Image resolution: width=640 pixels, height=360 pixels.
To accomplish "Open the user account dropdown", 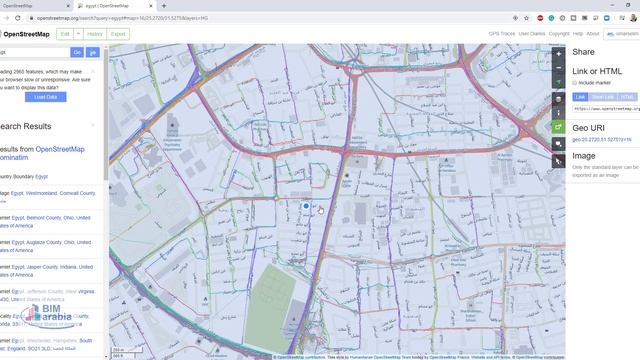I will pos(622,34).
